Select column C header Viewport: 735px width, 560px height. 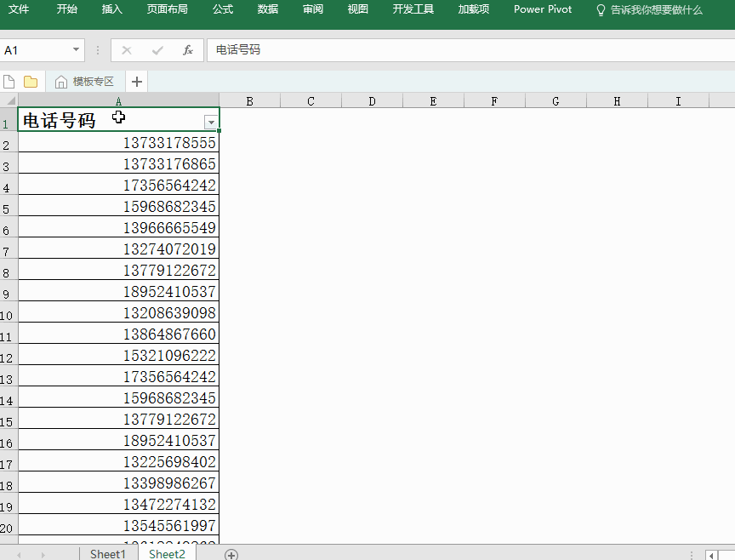coord(311,101)
